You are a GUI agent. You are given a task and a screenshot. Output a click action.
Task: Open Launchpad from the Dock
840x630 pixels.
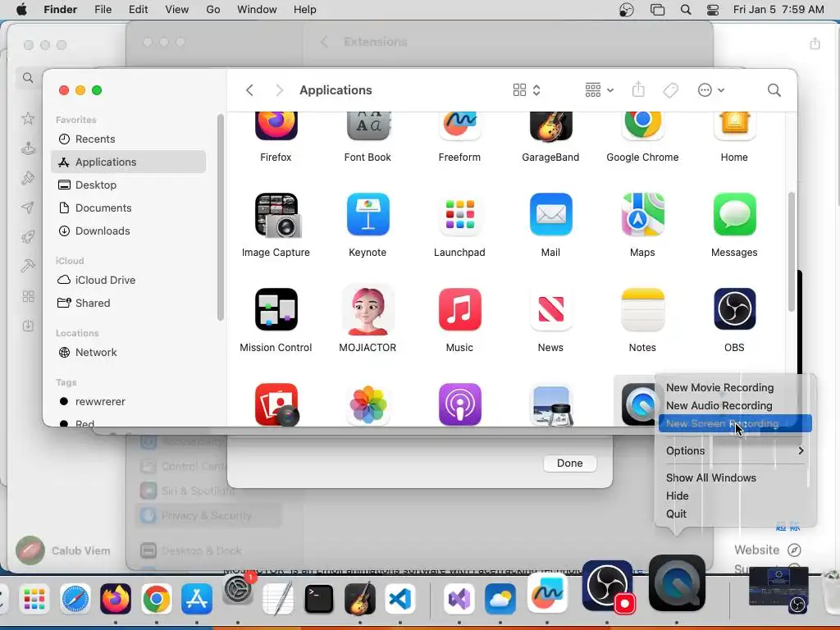(34, 599)
